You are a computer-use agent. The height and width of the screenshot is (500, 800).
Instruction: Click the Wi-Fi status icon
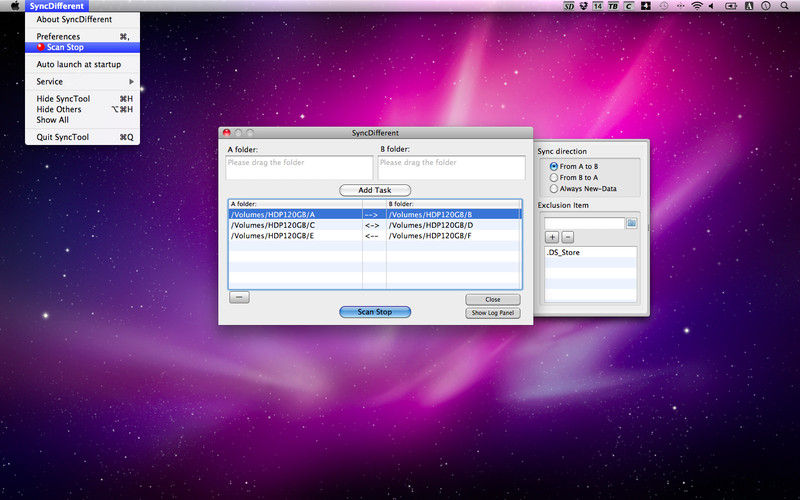tap(696, 6)
